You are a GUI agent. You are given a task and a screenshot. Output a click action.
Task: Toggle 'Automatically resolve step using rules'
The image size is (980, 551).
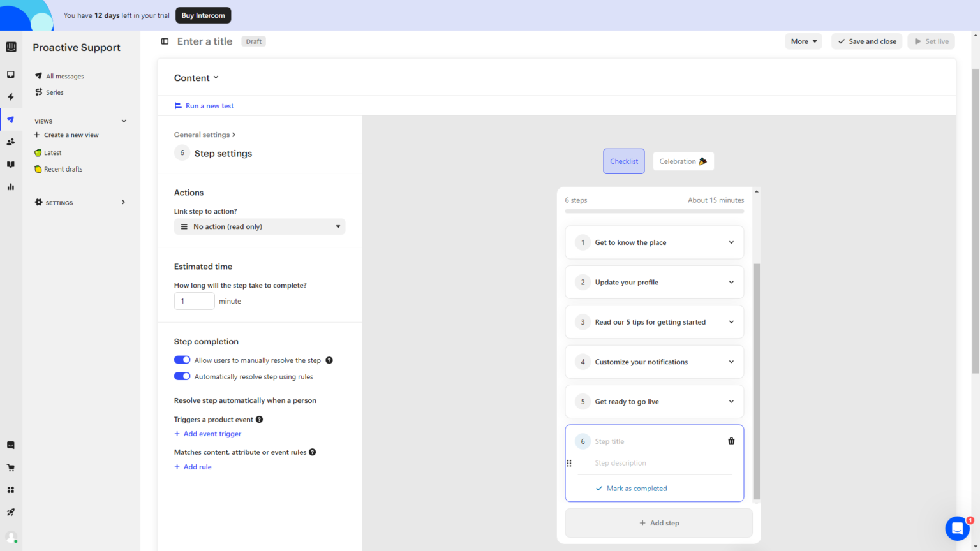pos(182,376)
